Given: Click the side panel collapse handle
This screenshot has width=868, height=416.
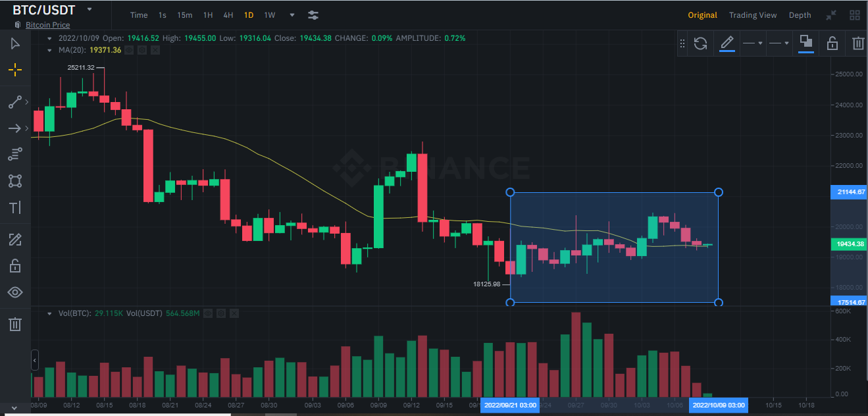Looking at the screenshot, I should click(x=35, y=360).
